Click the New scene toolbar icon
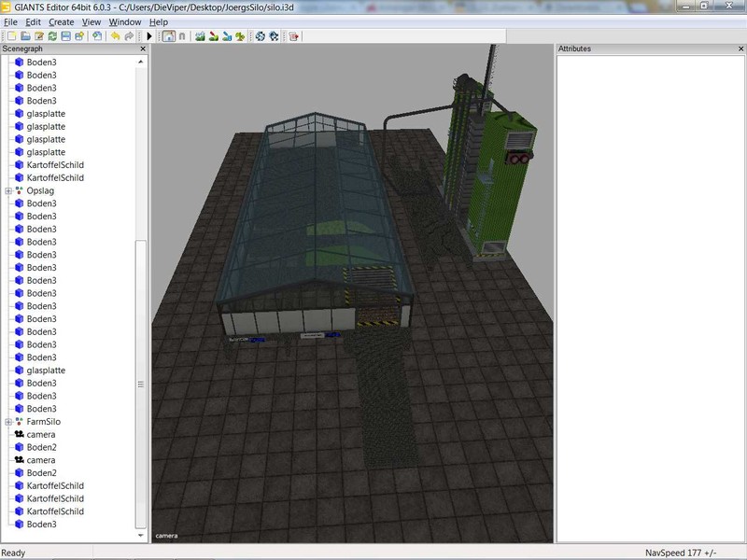 point(12,36)
